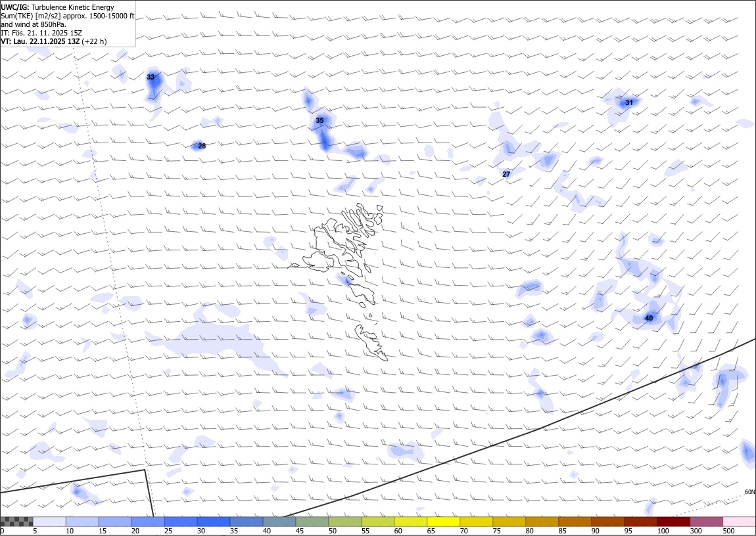Select the pale pink above-500 legend swatch

pos(739,522)
